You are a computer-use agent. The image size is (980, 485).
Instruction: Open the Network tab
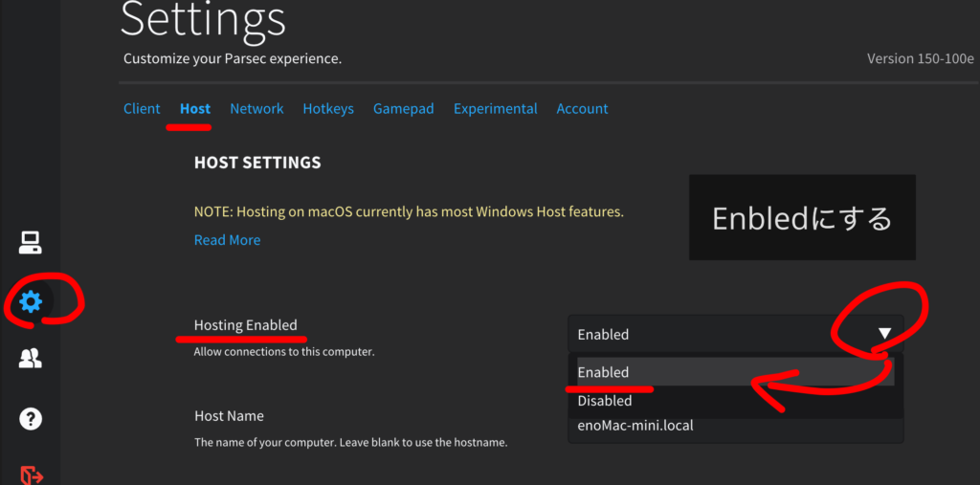point(256,109)
